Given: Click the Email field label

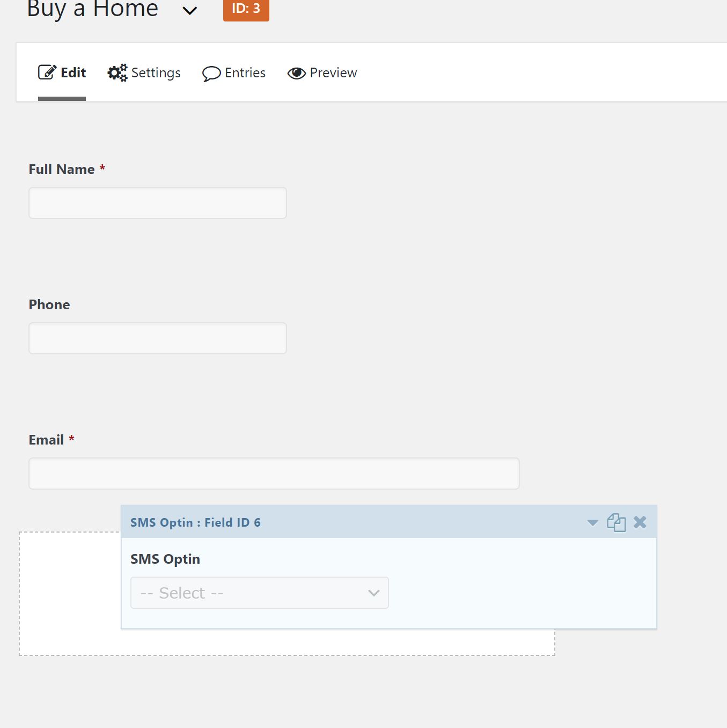Looking at the screenshot, I should (46, 440).
